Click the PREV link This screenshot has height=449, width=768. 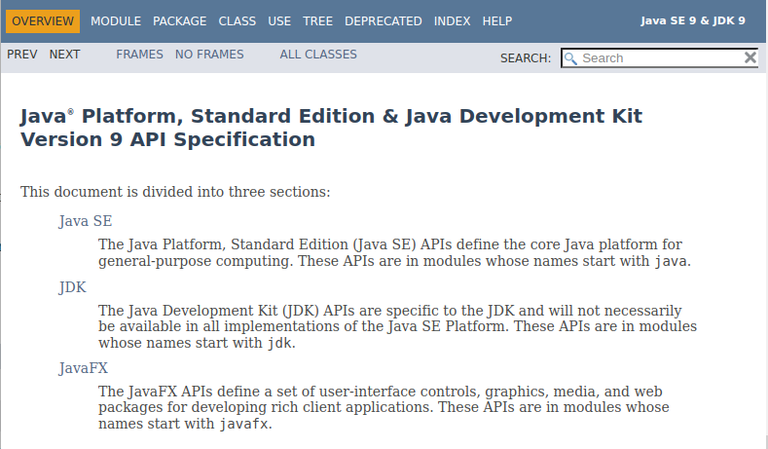pos(22,54)
